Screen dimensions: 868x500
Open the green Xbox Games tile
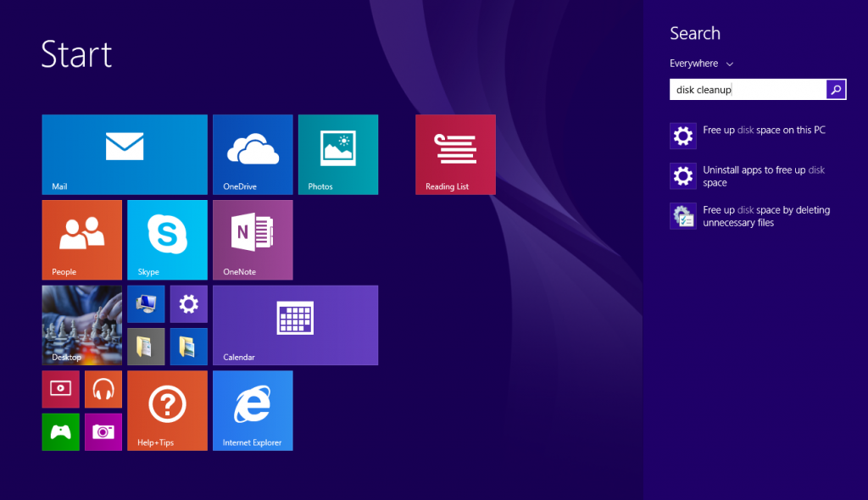tap(60, 432)
